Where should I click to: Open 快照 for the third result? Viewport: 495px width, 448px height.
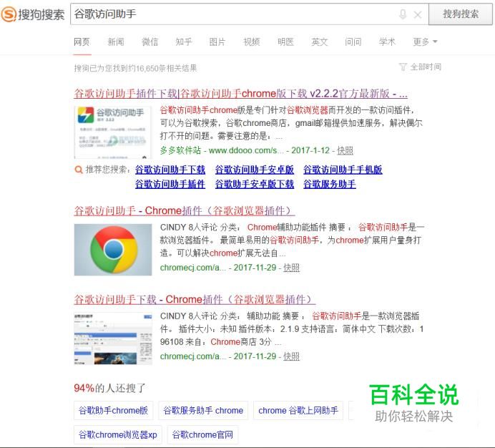tap(291, 356)
